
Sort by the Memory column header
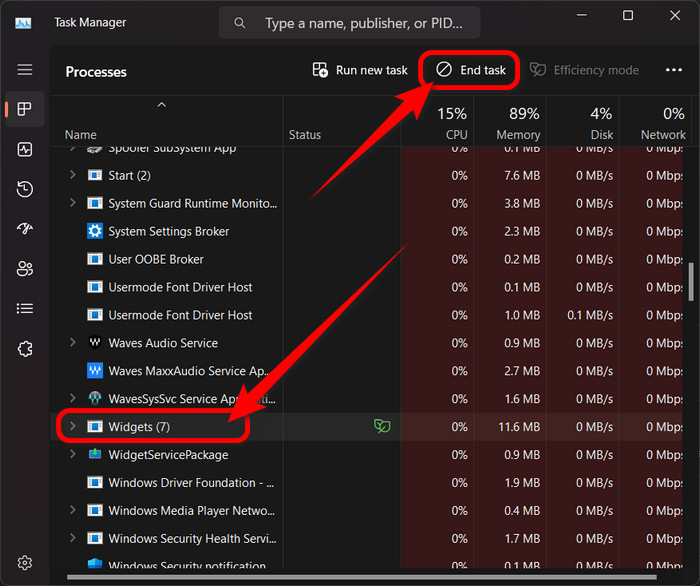pos(518,135)
